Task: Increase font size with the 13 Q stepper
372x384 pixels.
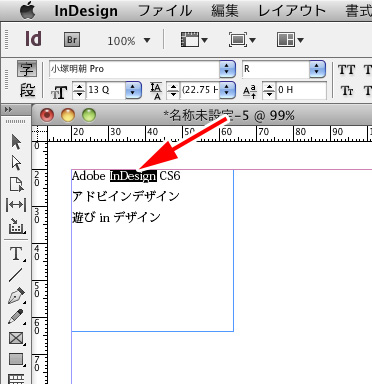Action: pyautogui.click(x=79, y=86)
